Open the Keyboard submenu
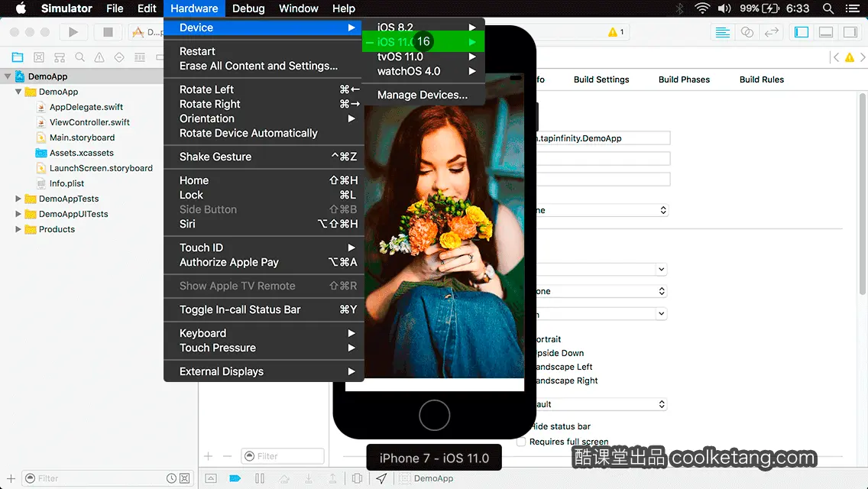This screenshot has height=489, width=868. tap(264, 333)
